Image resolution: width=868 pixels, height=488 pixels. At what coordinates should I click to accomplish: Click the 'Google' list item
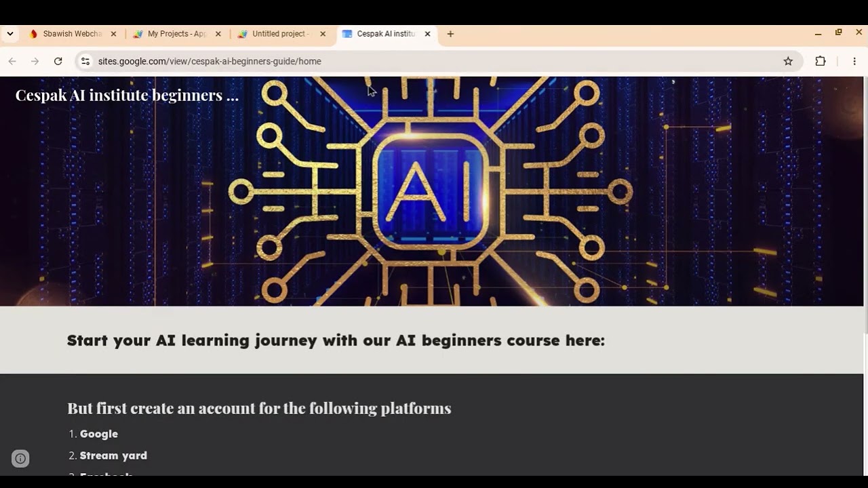pos(99,434)
